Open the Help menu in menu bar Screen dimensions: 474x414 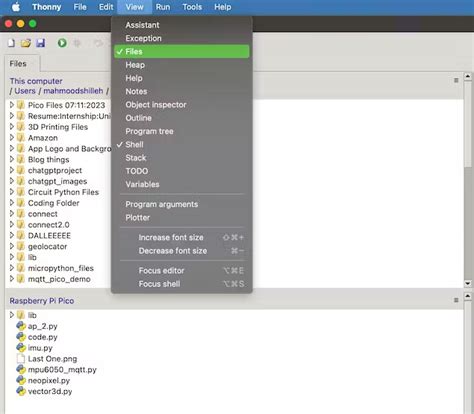click(223, 7)
